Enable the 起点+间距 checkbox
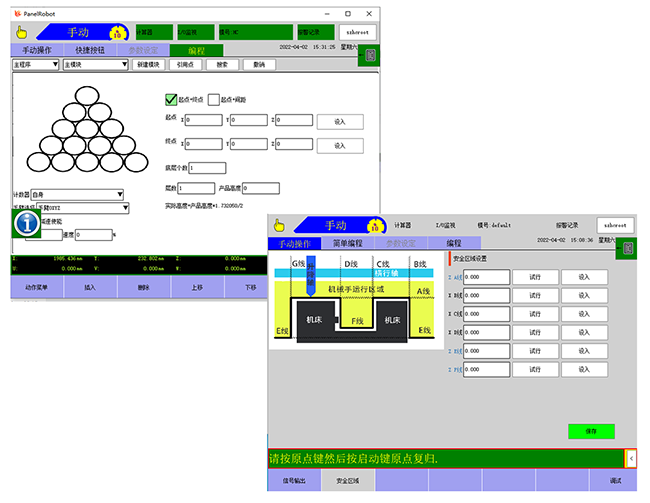The image size is (650, 503). point(213,99)
